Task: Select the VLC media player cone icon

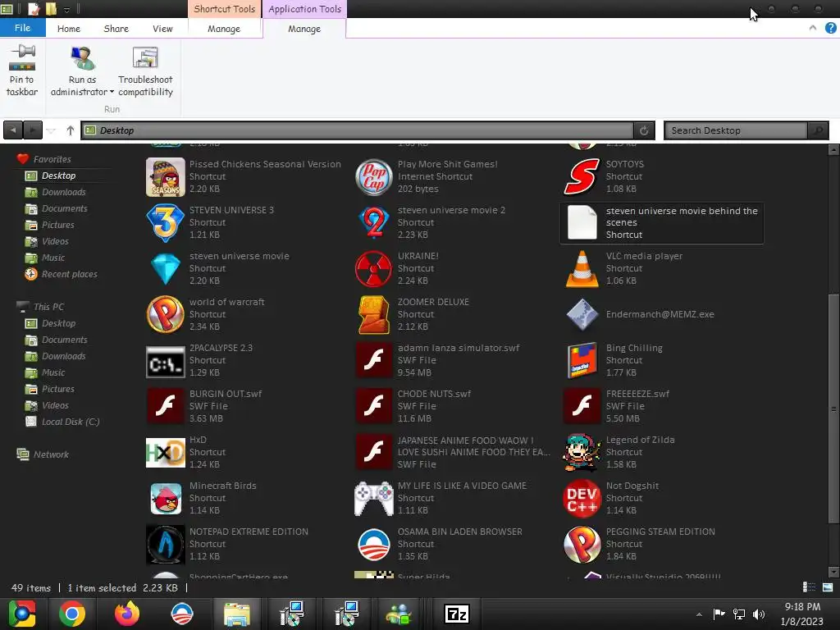Action: click(582, 268)
